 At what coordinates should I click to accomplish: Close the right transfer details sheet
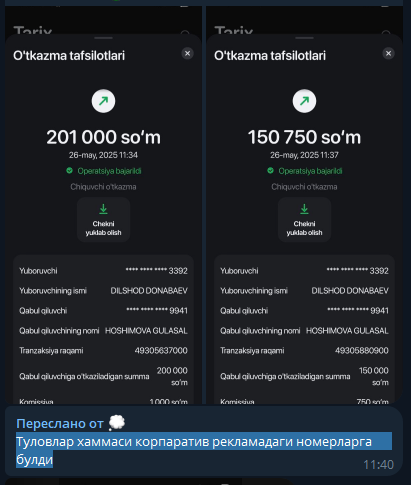[x=388, y=53]
